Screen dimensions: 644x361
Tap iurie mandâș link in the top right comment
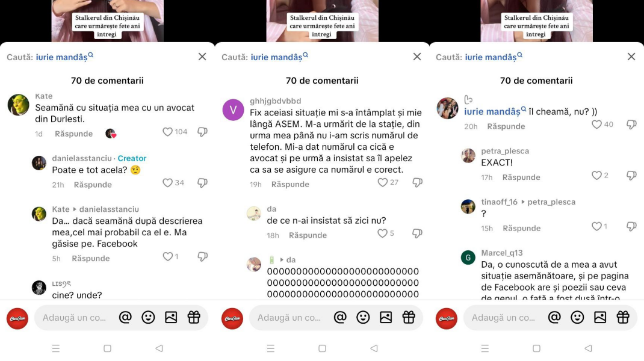pos(495,111)
